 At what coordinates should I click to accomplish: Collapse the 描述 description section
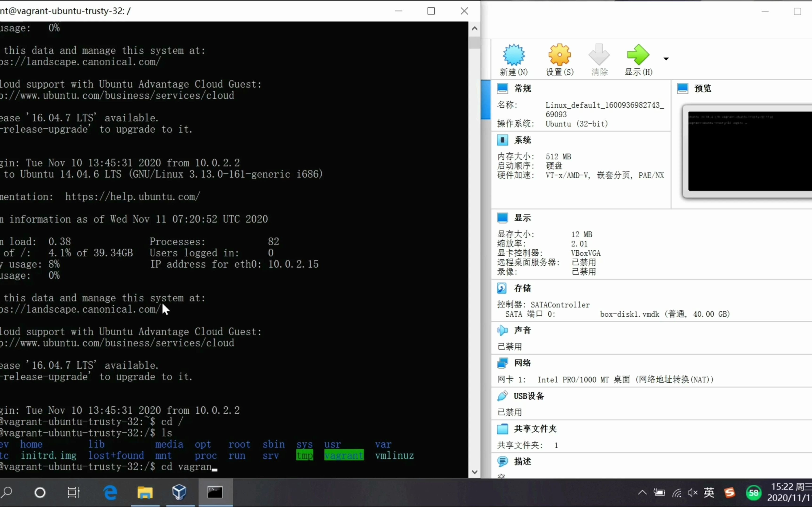click(x=502, y=461)
